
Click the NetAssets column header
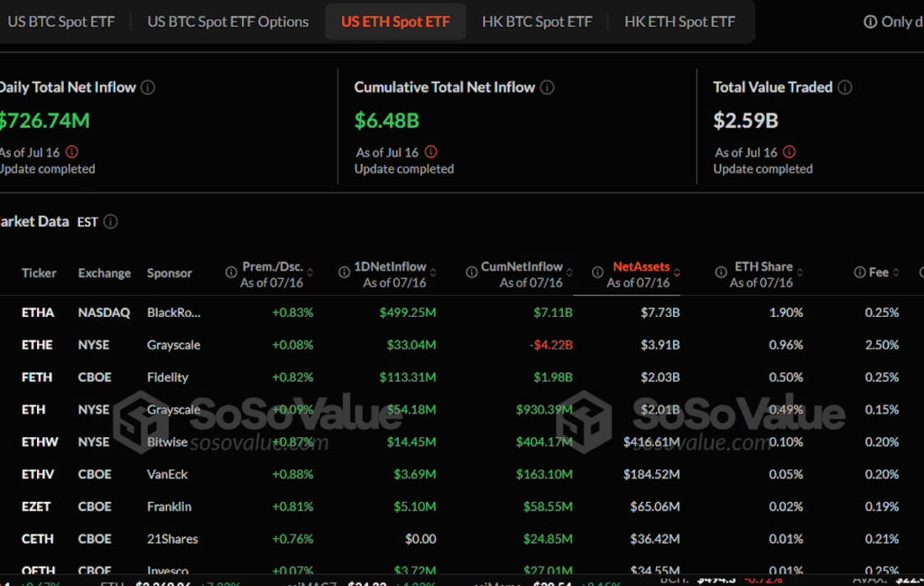(x=641, y=267)
